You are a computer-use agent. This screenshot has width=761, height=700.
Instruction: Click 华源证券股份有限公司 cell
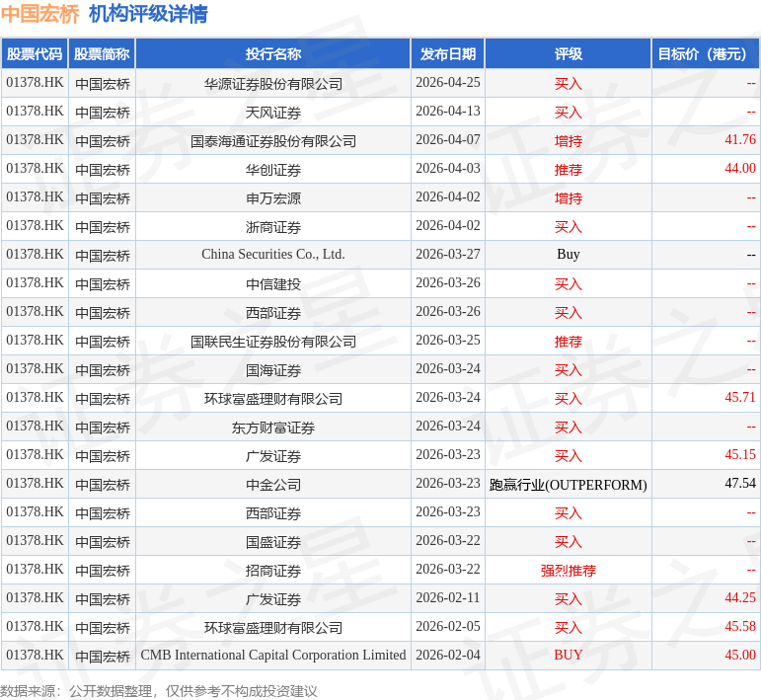pyautogui.click(x=273, y=84)
